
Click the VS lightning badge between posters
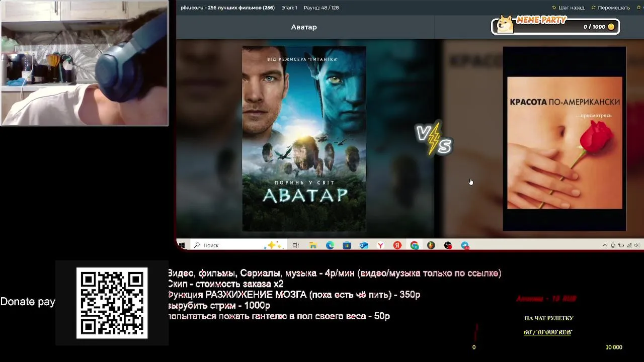point(434,139)
